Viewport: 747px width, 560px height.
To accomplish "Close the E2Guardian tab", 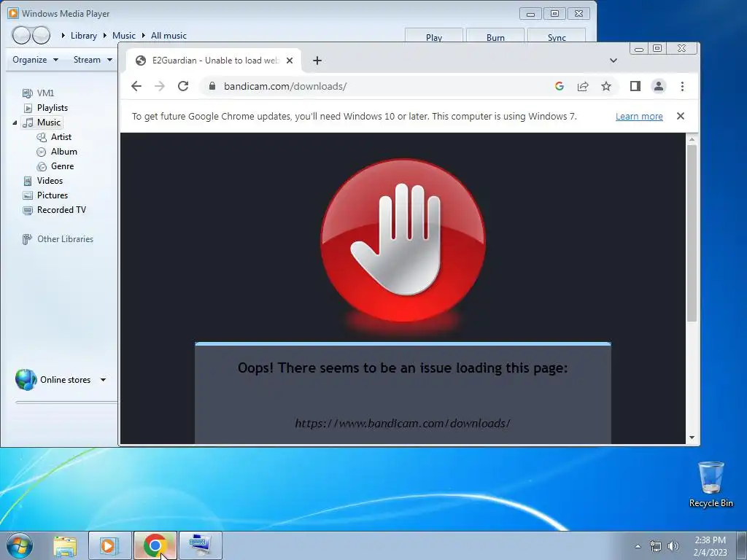I will pos(289,61).
